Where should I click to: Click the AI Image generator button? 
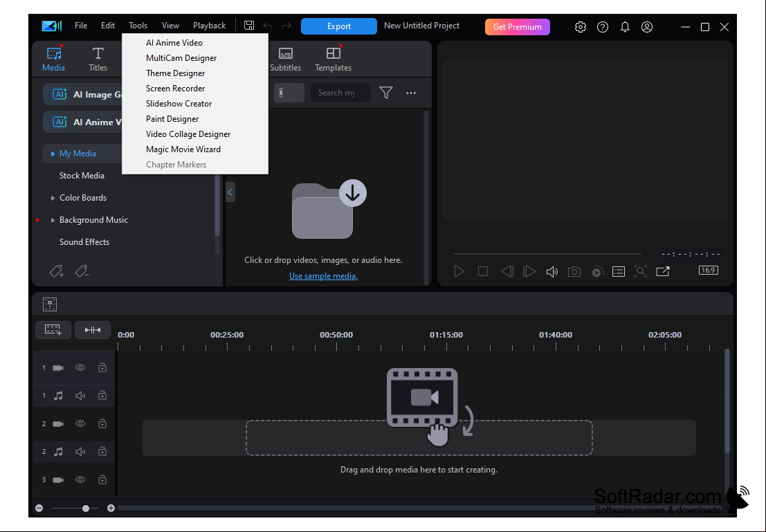pos(82,94)
